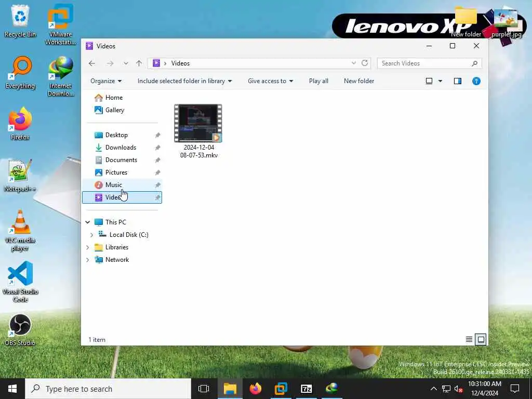Show hidden system tray icons
The image size is (532, 399).
[434, 389]
